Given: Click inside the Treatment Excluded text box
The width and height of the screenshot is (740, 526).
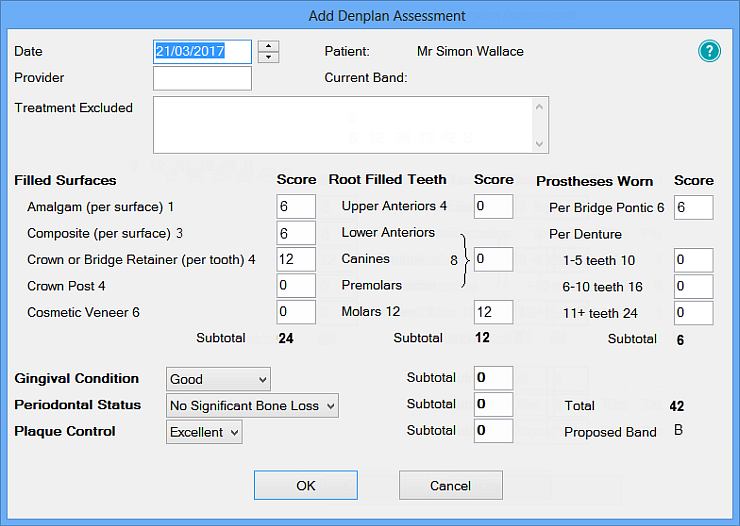Looking at the screenshot, I should (x=342, y=124).
